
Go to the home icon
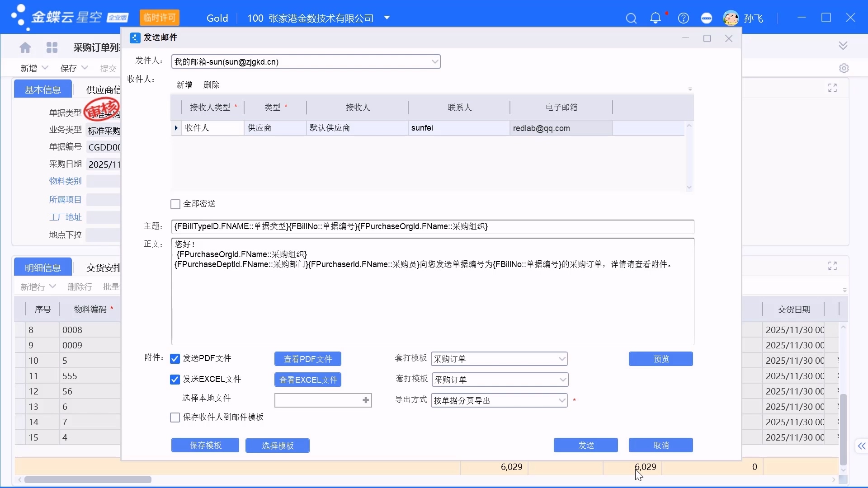tap(25, 47)
